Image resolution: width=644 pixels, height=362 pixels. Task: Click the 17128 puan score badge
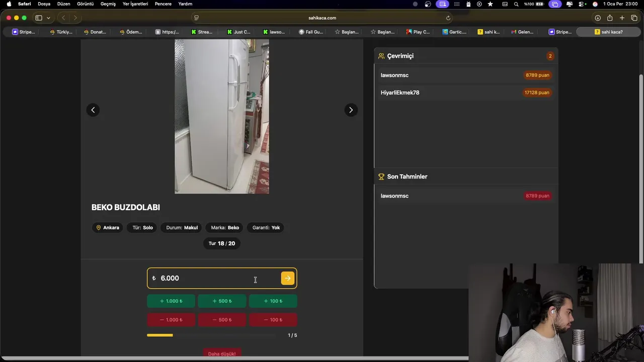pos(537,93)
